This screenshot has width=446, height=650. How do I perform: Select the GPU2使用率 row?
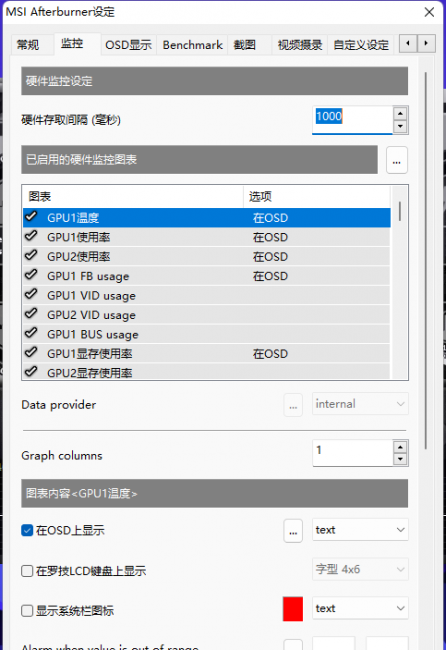206,257
